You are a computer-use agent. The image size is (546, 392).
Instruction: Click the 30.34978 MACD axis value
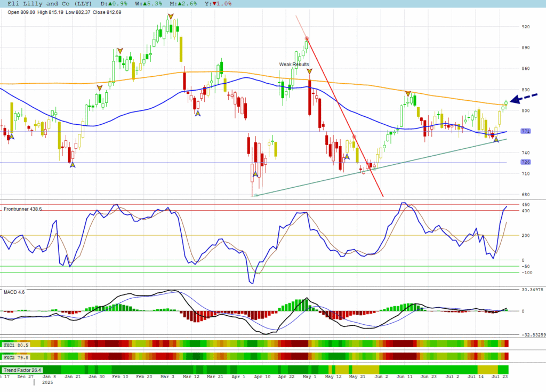coord(533,290)
